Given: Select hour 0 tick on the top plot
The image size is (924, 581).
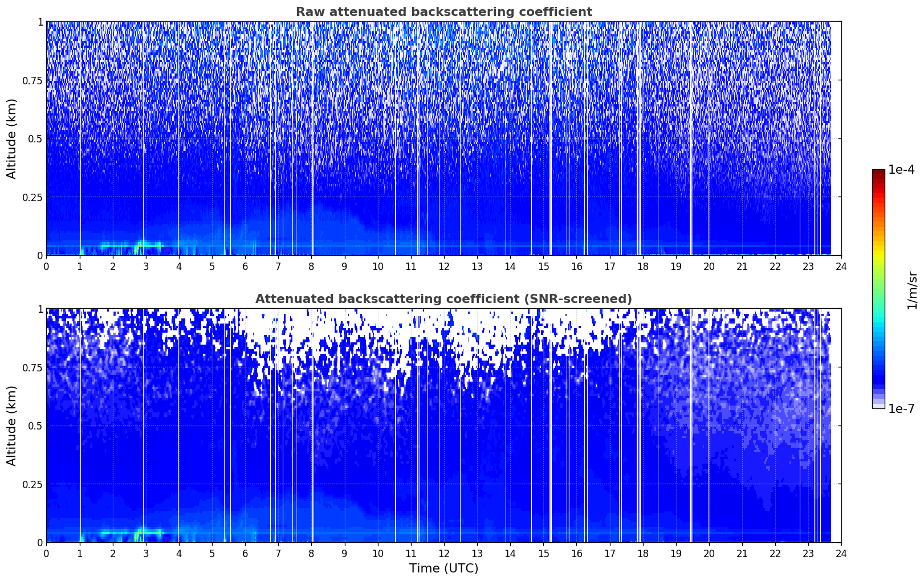Looking at the screenshot, I should [x=47, y=267].
